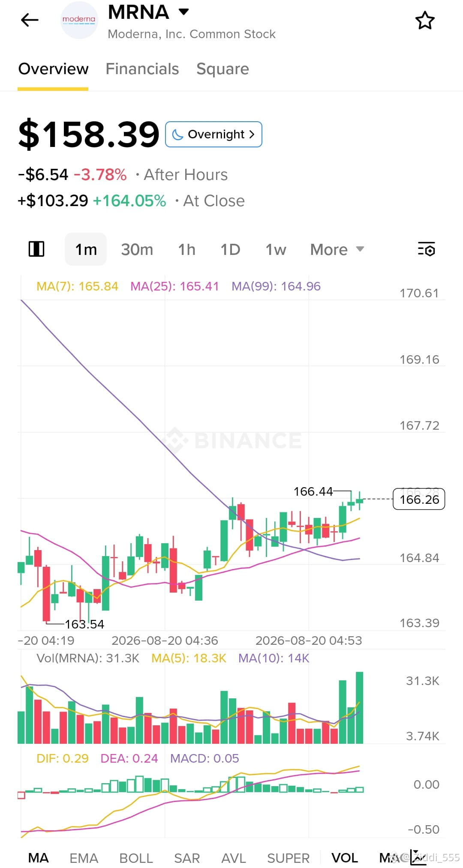The image size is (463, 868).
Task: Tap the Moderna, Inc. Common Stock name
Action: tap(192, 34)
